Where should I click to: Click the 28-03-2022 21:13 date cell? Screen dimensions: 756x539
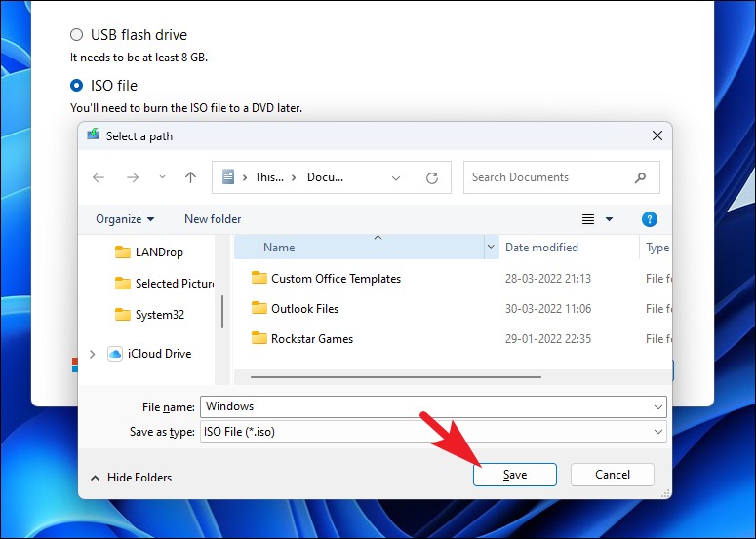[548, 279]
